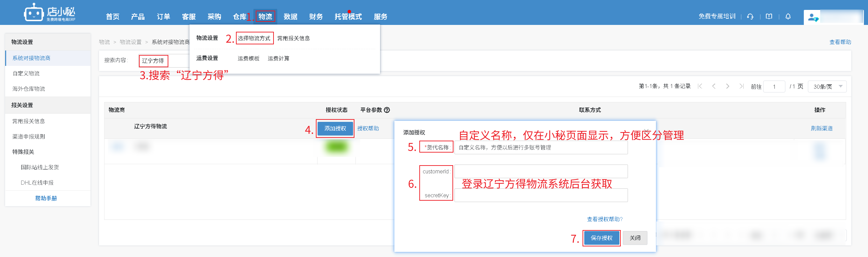Open the 物流 top menu
The height and width of the screenshot is (257, 868).
(265, 16)
